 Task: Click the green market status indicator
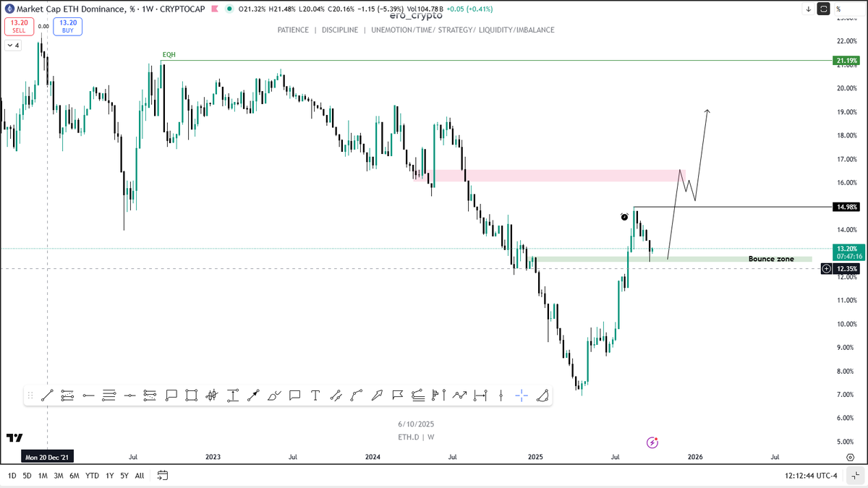click(229, 9)
